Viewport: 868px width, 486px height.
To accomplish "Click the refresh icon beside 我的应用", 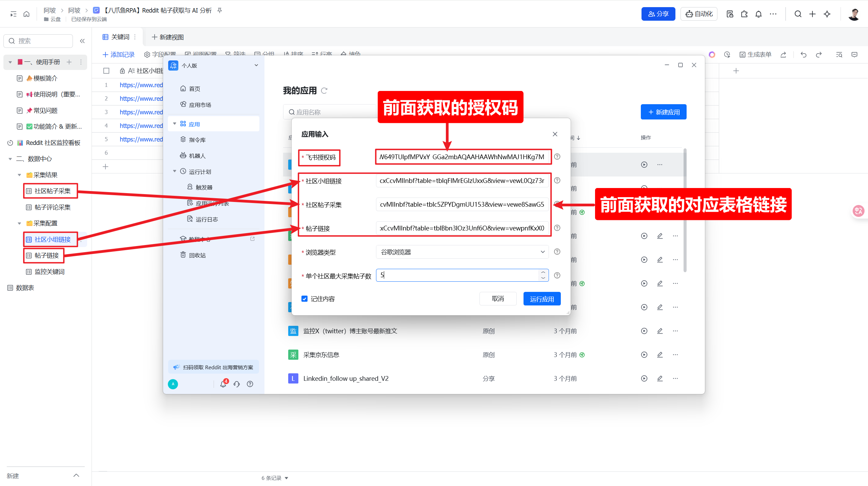I will click(324, 91).
